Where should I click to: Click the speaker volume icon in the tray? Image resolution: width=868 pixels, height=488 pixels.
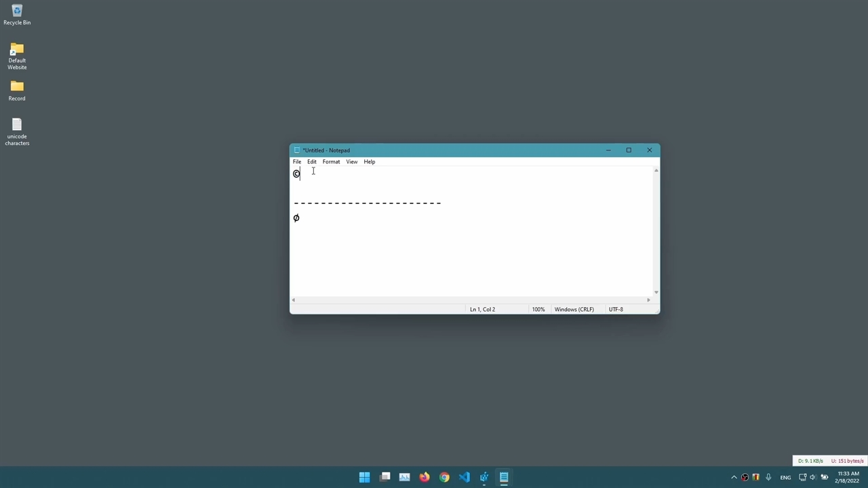[x=813, y=478]
